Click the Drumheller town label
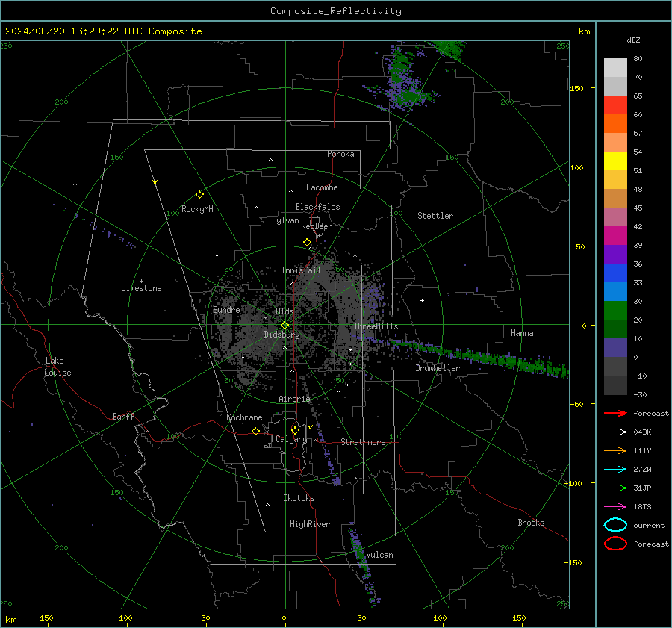672x628 pixels. tap(438, 368)
